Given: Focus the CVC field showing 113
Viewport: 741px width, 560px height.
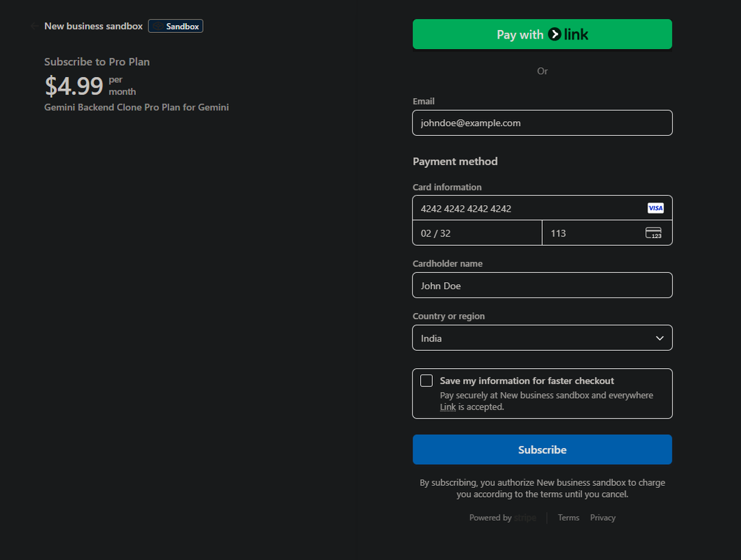Looking at the screenshot, I should click(x=607, y=233).
